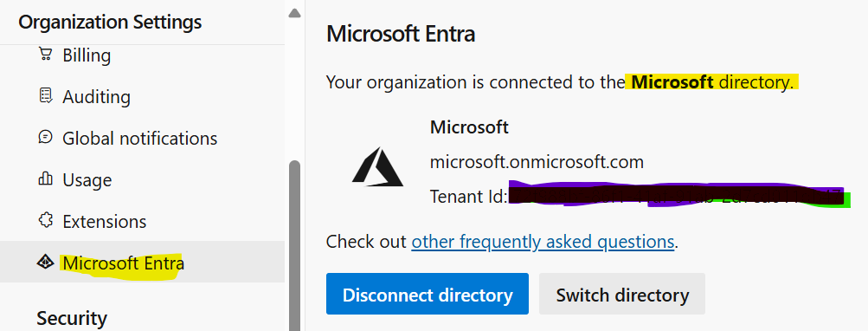Click the Organization Settings header
The image size is (868, 331).
[110, 23]
